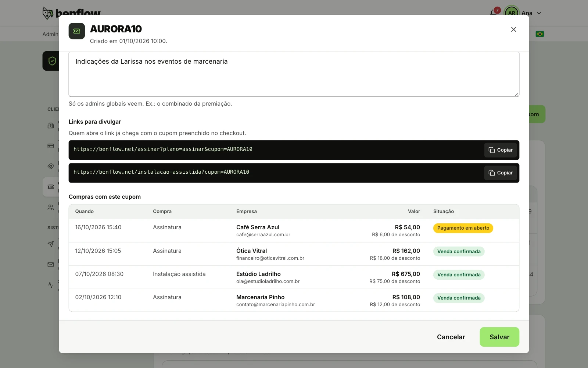This screenshot has height=368, width=588.
Task: Open the users sidebar icon
Action: (51, 207)
